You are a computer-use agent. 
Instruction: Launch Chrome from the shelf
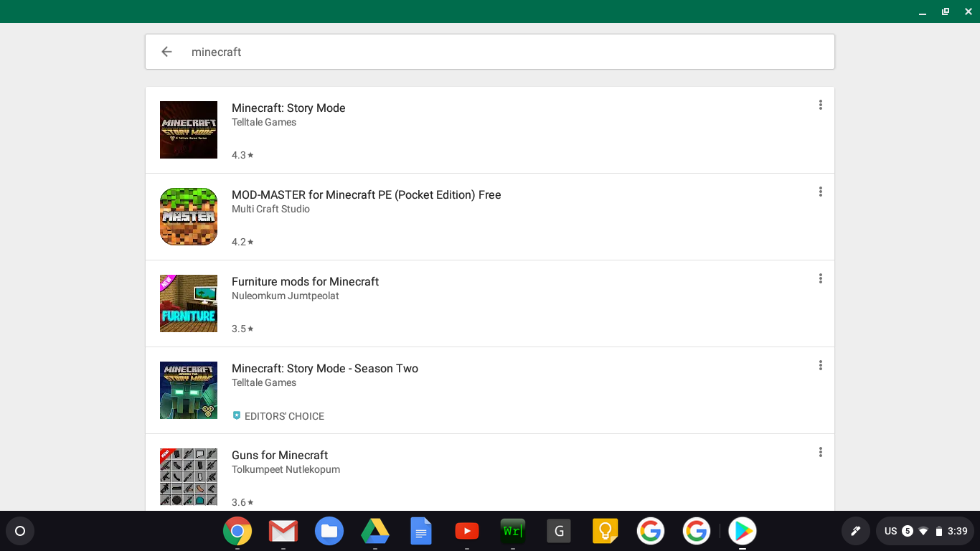[237, 531]
